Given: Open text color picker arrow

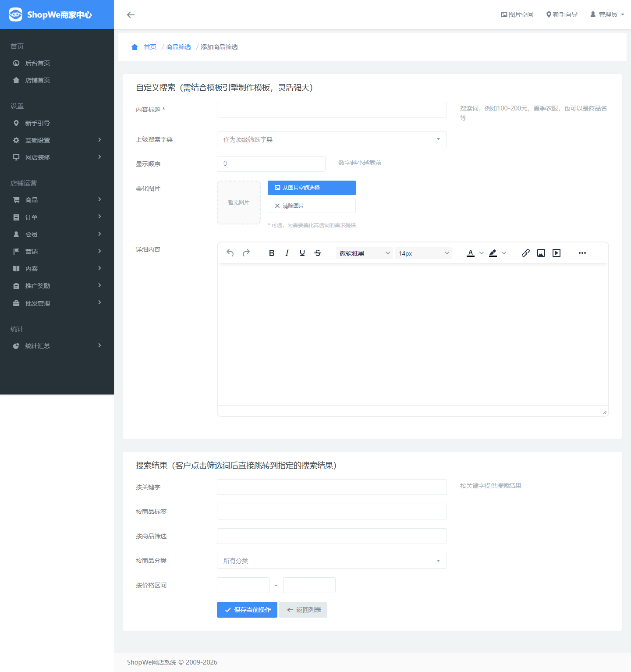Looking at the screenshot, I should [x=482, y=253].
